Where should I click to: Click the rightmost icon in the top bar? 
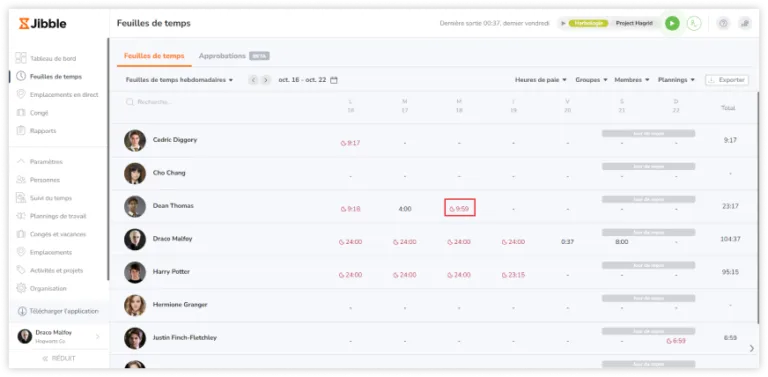click(x=745, y=23)
